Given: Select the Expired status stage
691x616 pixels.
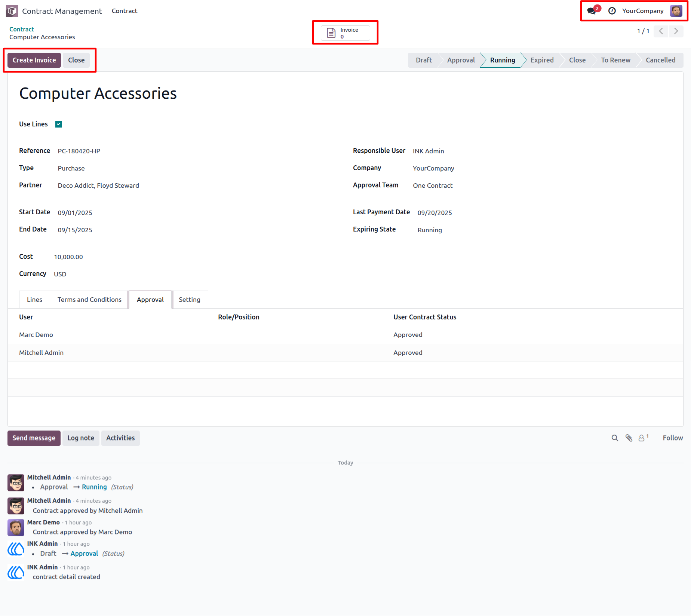Looking at the screenshot, I should pos(542,60).
